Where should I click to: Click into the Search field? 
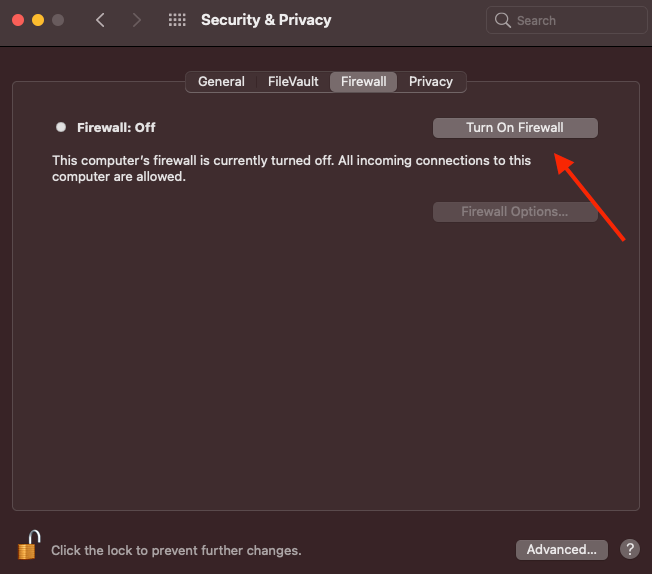click(566, 20)
